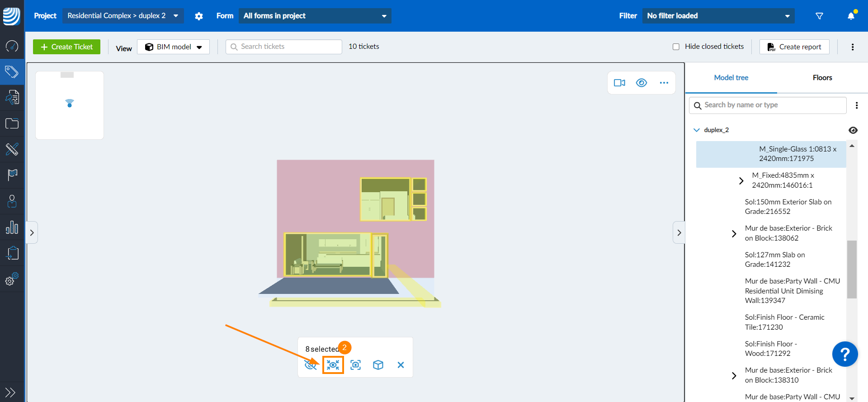This screenshot has height=402, width=868.
Task: Collapse the duplex_2 tree root
Action: (x=696, y=130)
